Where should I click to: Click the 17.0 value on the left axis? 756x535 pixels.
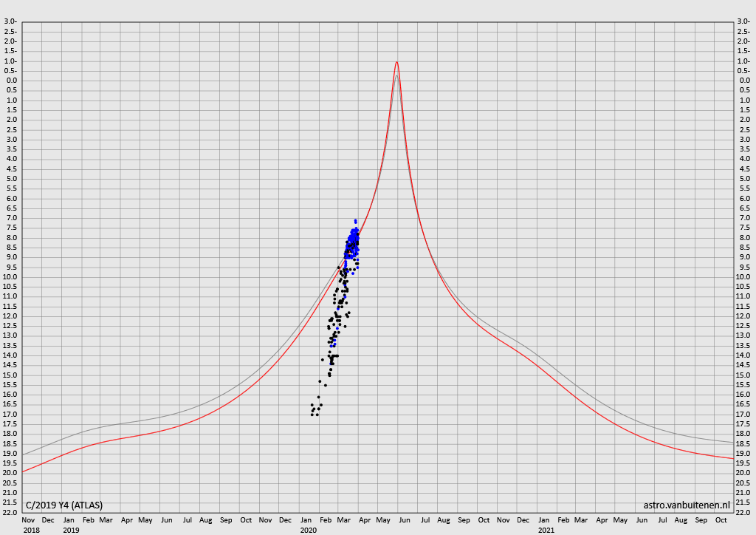point(10,415)
